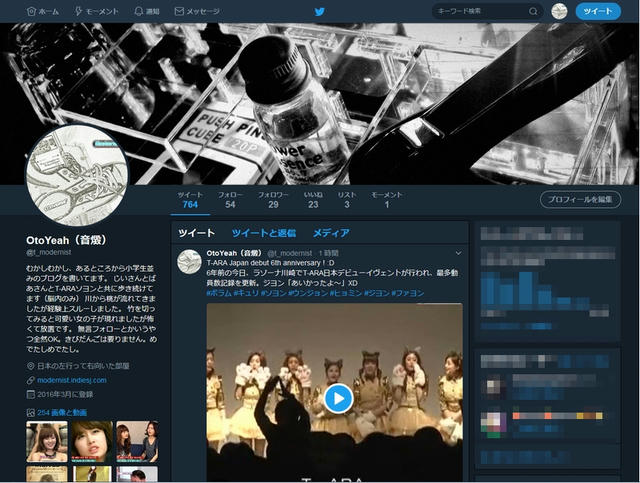
Task: Open the モーメント (Moments) nav item
Action: tap(96, 11)
